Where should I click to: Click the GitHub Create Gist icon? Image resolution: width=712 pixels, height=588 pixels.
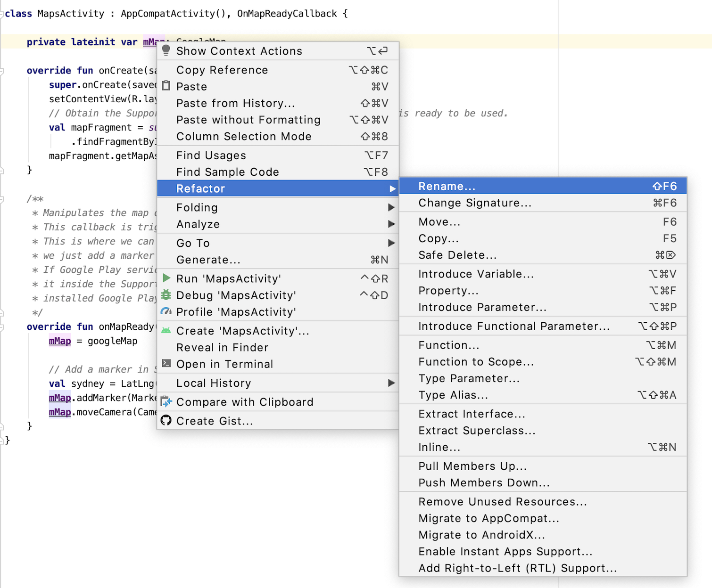tap(166, 420)
